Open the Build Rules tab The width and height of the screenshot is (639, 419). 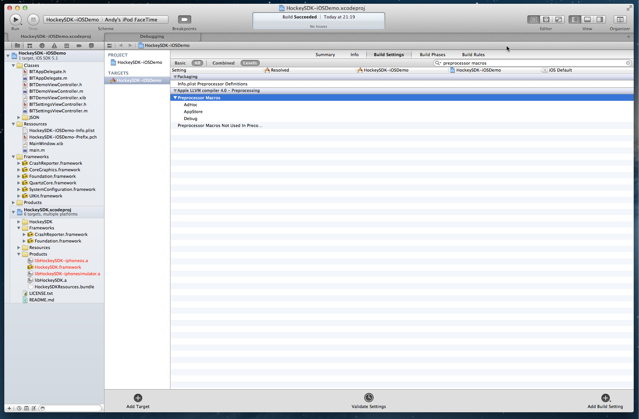(473, 55)
